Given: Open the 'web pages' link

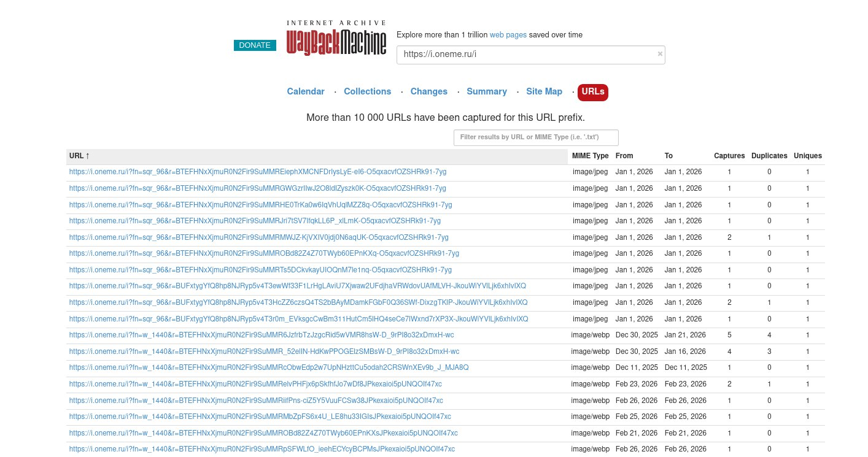Looking at the screenshot, I should (x=508, y=35).
